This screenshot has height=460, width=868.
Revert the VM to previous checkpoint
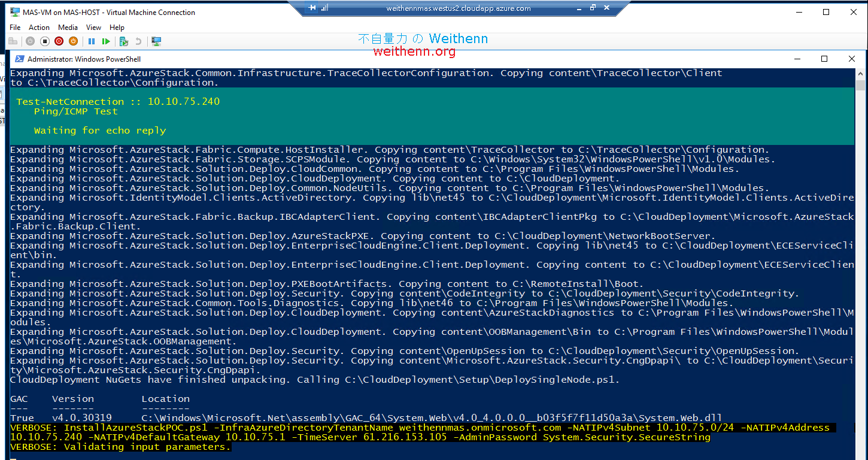pos(139,41)
